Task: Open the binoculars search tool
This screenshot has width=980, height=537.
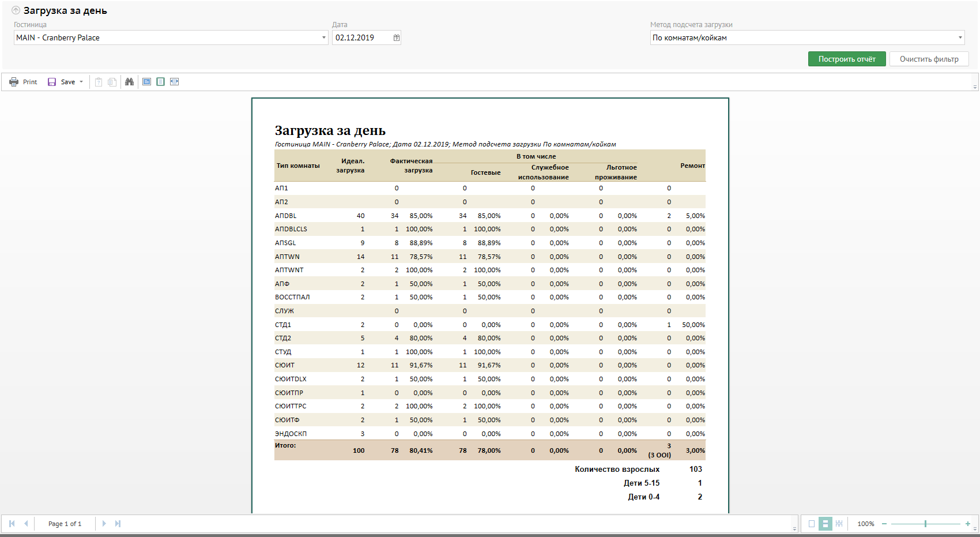Action: 129,82
